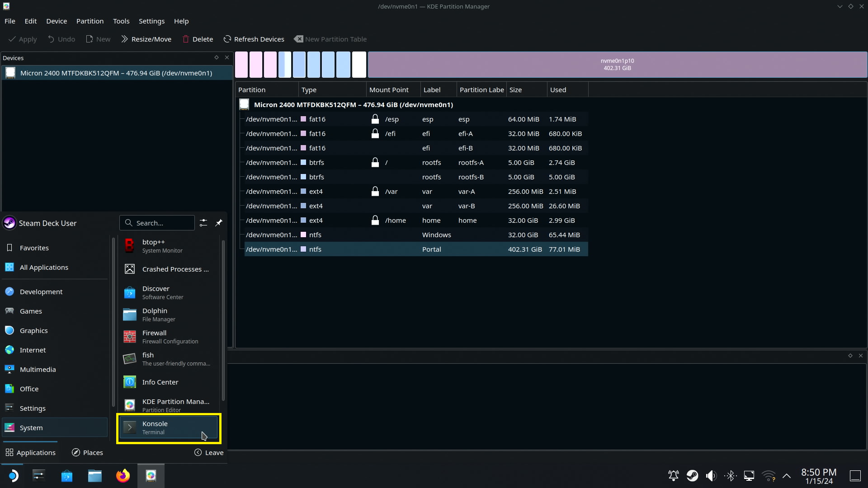868x488 pixels.
Task: Switch to the Places tab
Action: [x=87, y=452]
